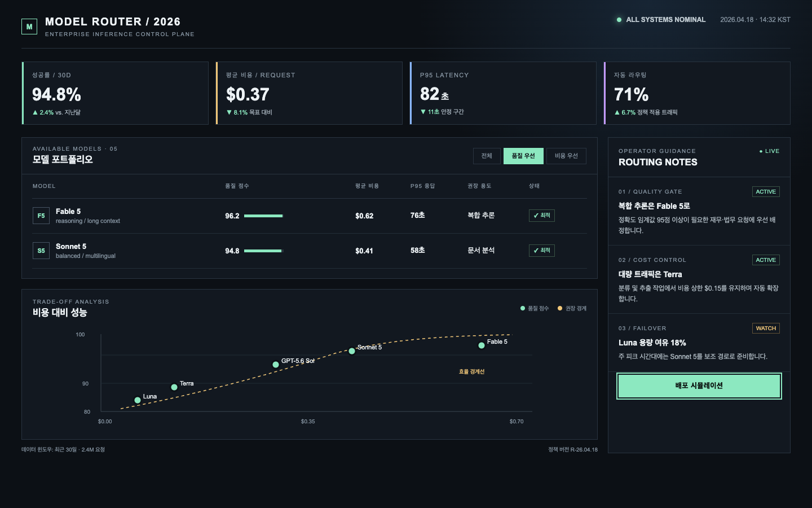Click the down arrow next to 8.1%
The image size is (812, 508).
coord(229,112)
